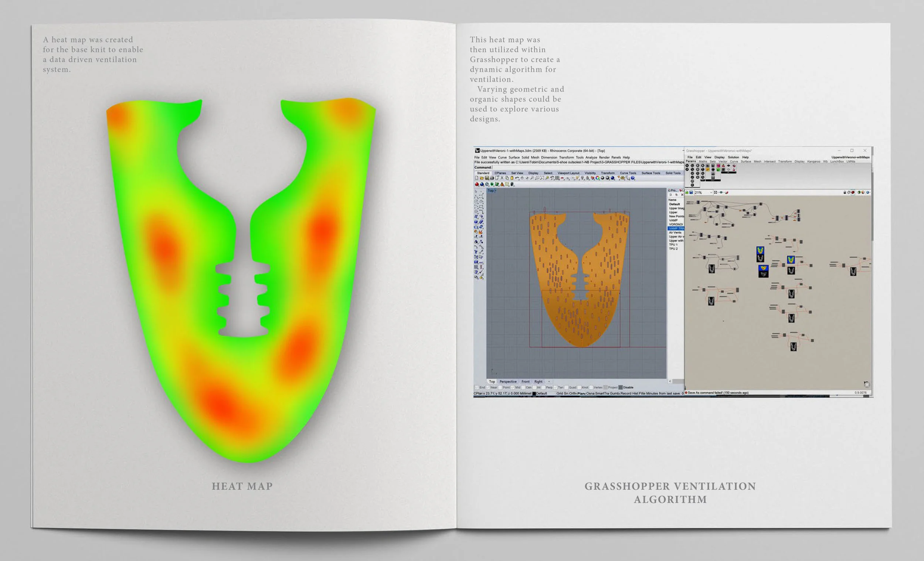
Task: Click the Ortho pane in Rhino's status bar
Action: pos(573,394)
